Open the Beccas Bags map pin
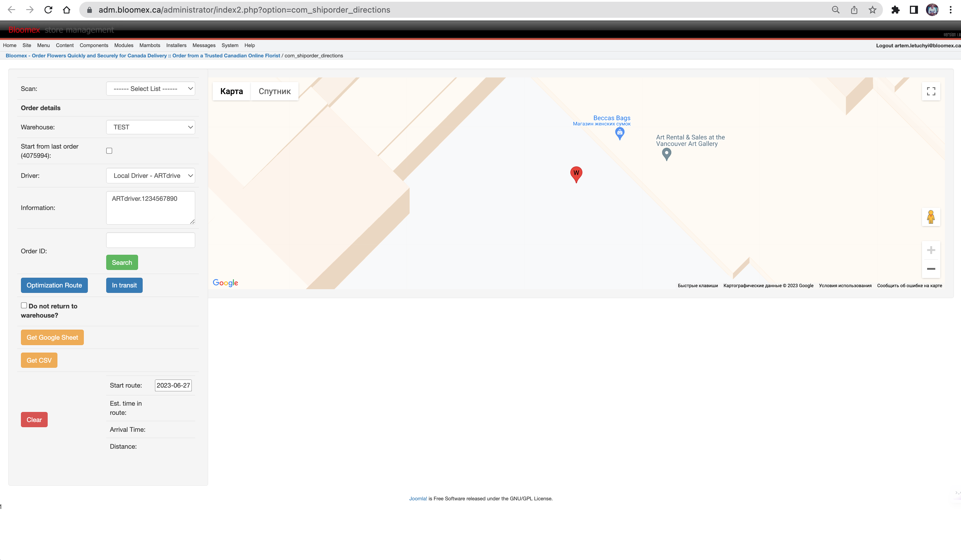Viewport: 961px width, 560px height. point(620,133)
